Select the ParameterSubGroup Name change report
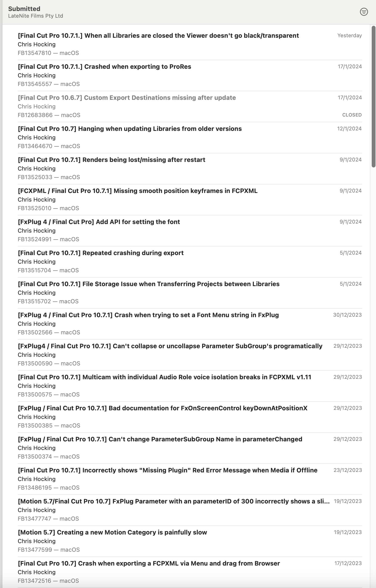Screen dimensions: 376x588 (x=160, y=439)
